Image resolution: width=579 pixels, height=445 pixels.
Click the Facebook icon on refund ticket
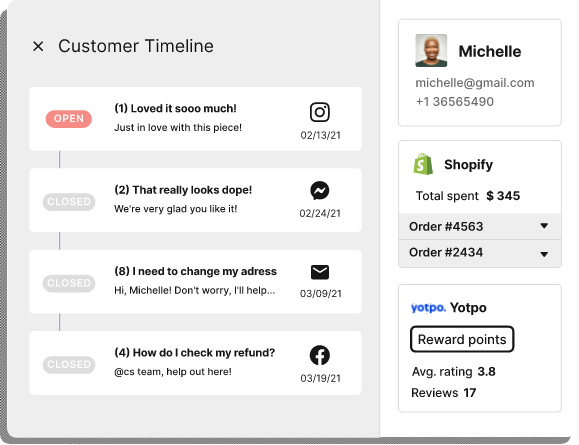pyautogui.click(x=320, y=355)
